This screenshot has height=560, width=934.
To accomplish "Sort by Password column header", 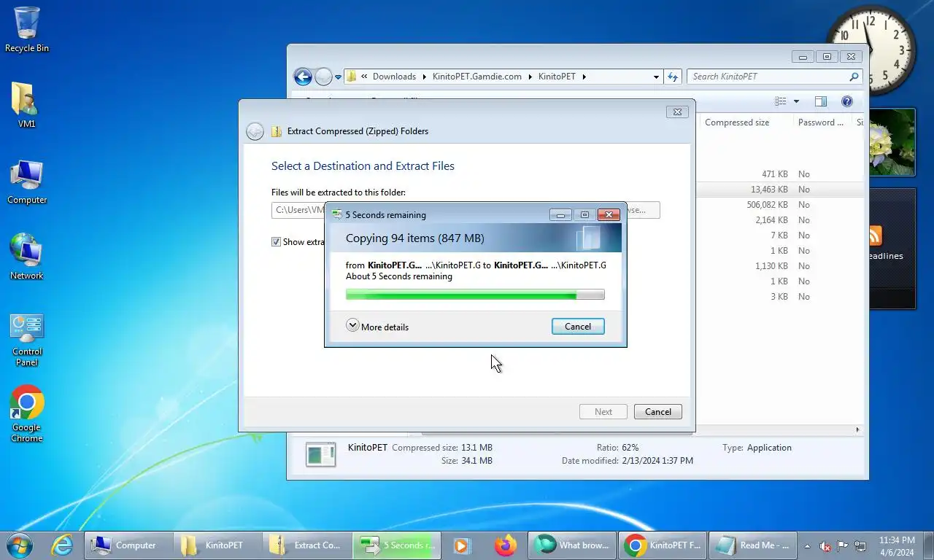I will click(x=822, y=122).
